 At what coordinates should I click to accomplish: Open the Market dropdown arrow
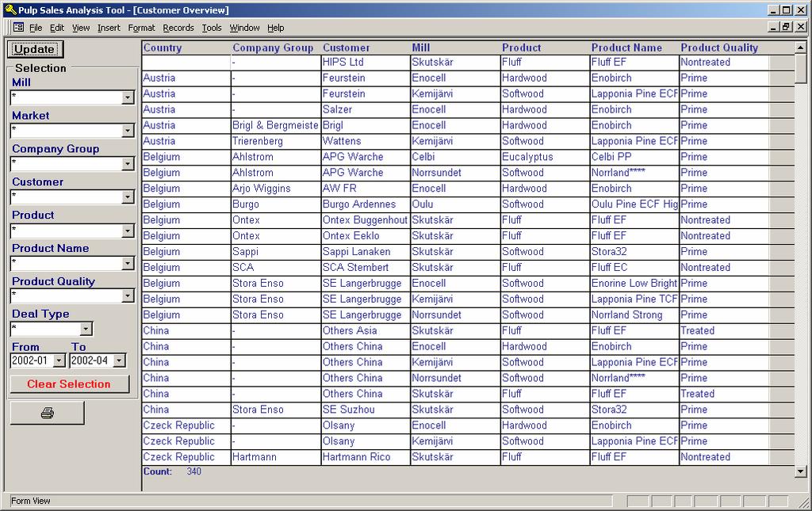pos(128,131)
